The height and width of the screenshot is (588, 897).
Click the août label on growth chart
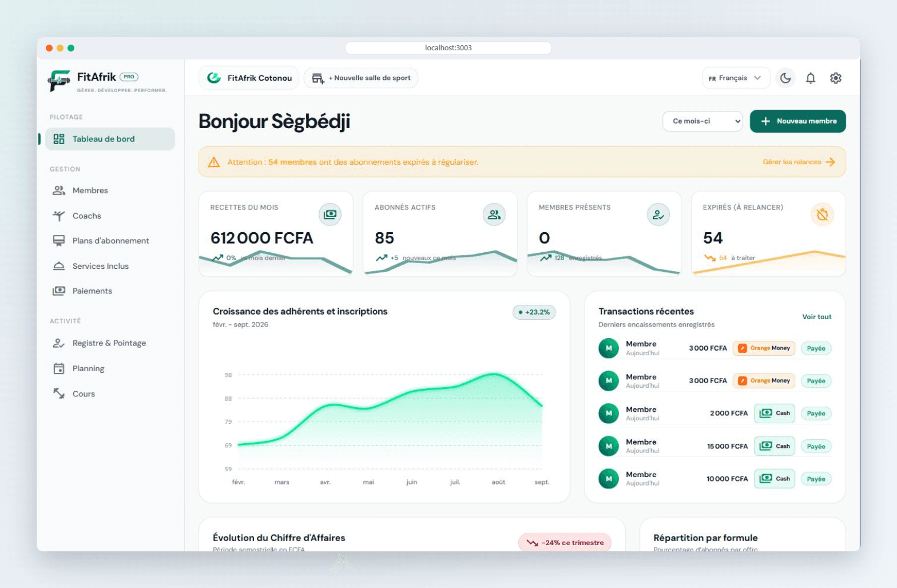498,482
